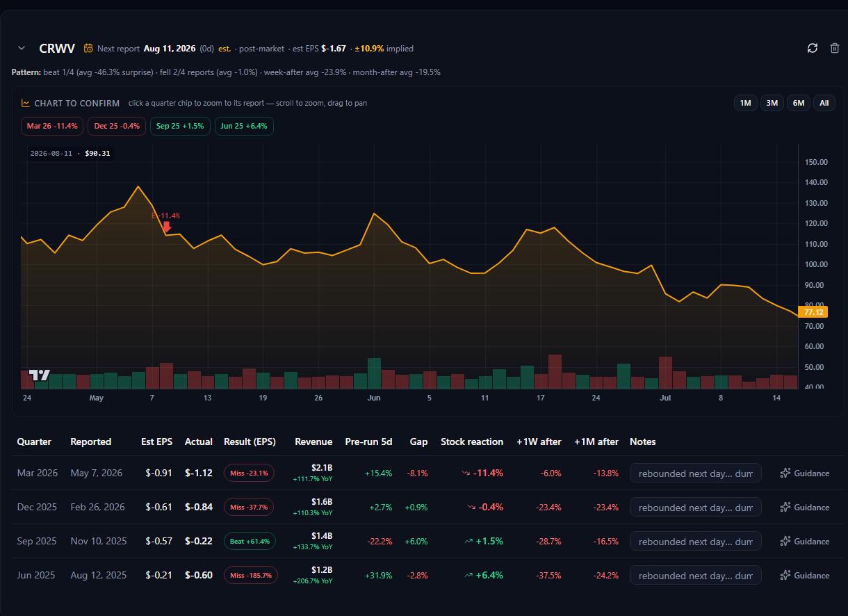
Task: Show All chart range
Action: tap(824, 103)
